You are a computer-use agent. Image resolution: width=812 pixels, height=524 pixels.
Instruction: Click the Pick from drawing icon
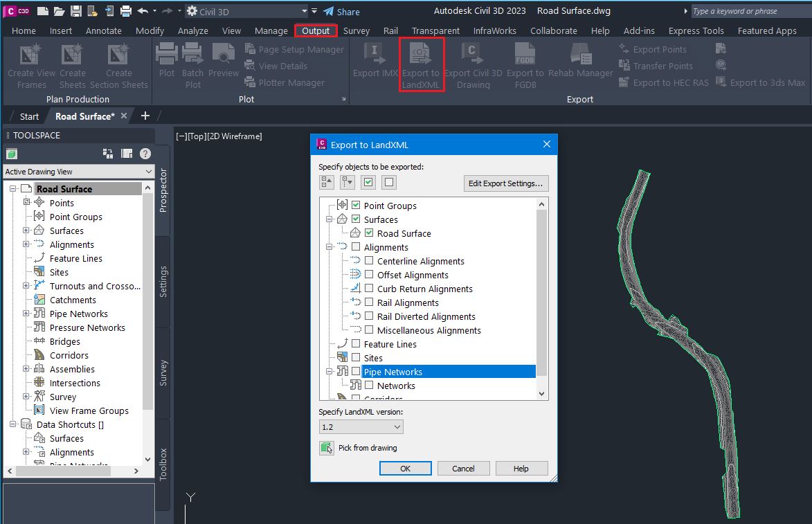point(326,448)
